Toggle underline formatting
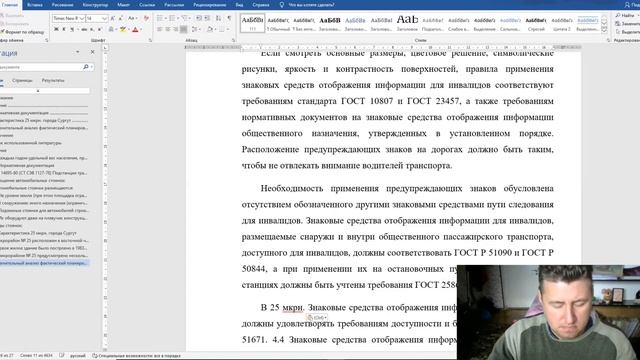This screenshot has width=640, height=360. coord(72,29)
